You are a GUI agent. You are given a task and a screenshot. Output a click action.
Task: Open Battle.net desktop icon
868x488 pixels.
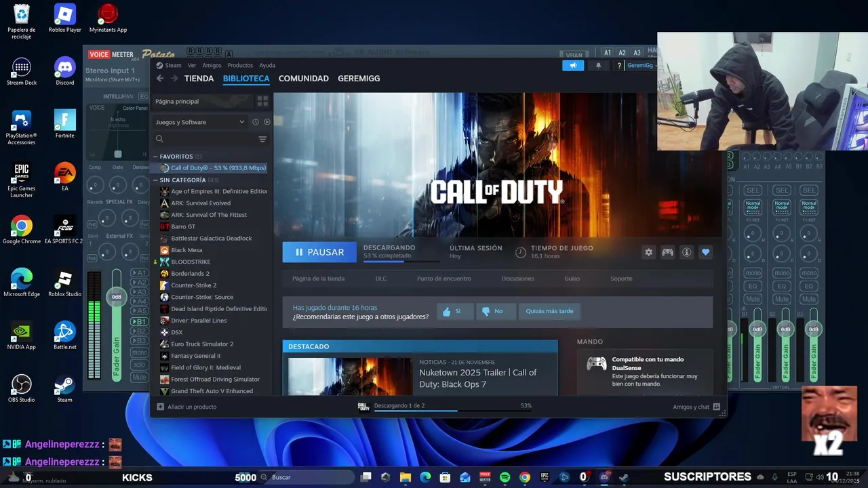[64, 335]
